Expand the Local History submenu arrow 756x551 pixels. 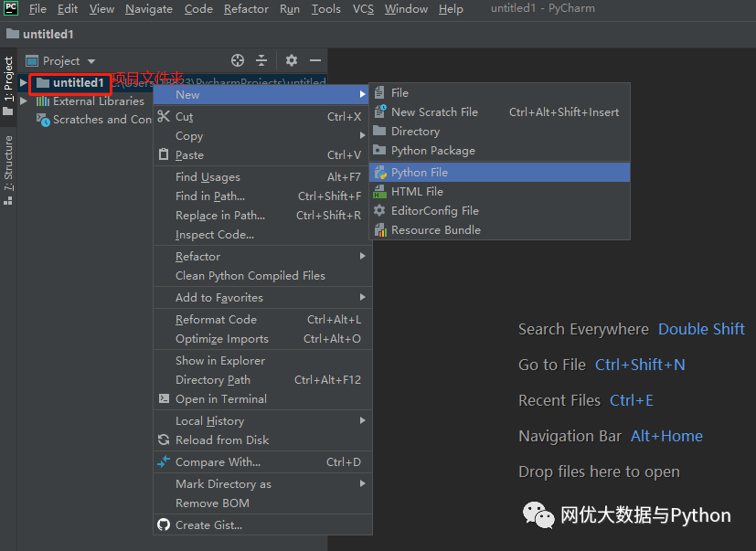tap(363, 420)
